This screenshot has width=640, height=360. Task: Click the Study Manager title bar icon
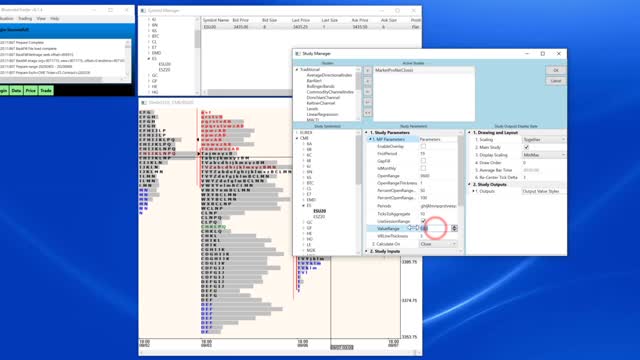(x=298, y=53)
